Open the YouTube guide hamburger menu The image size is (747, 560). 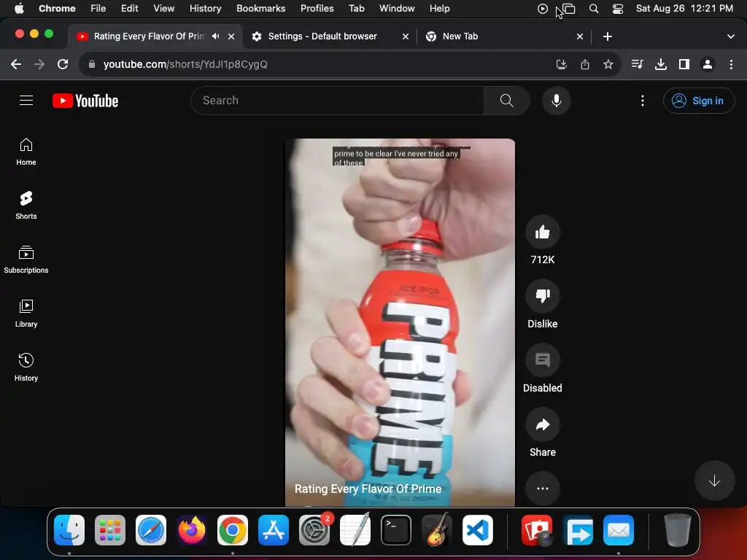(26, 101)
